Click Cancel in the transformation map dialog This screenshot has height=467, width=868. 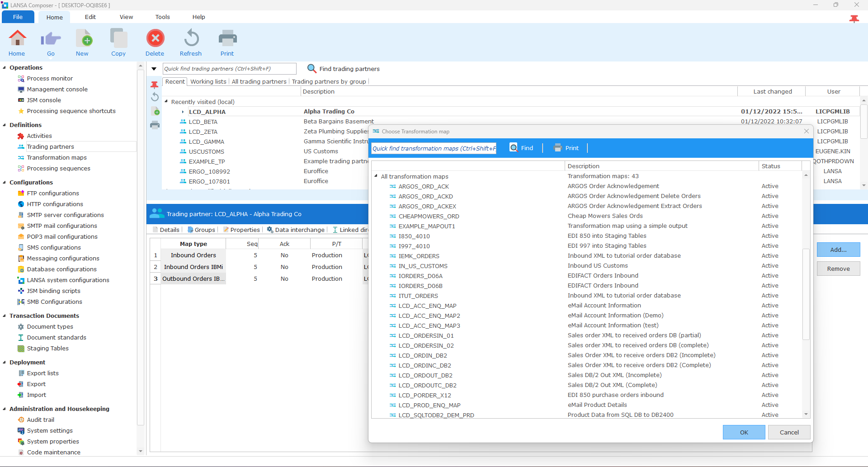(789, 432)
